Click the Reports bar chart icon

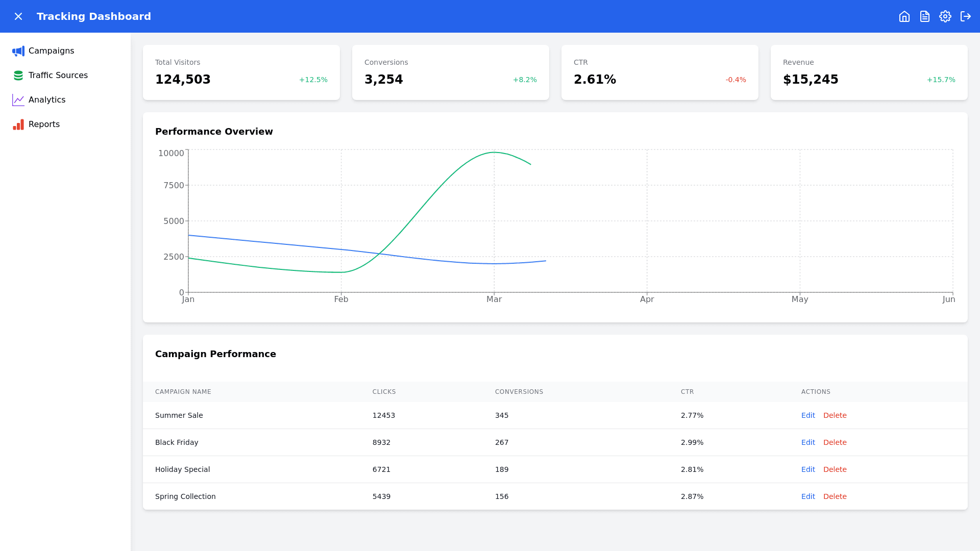[18, 124]
